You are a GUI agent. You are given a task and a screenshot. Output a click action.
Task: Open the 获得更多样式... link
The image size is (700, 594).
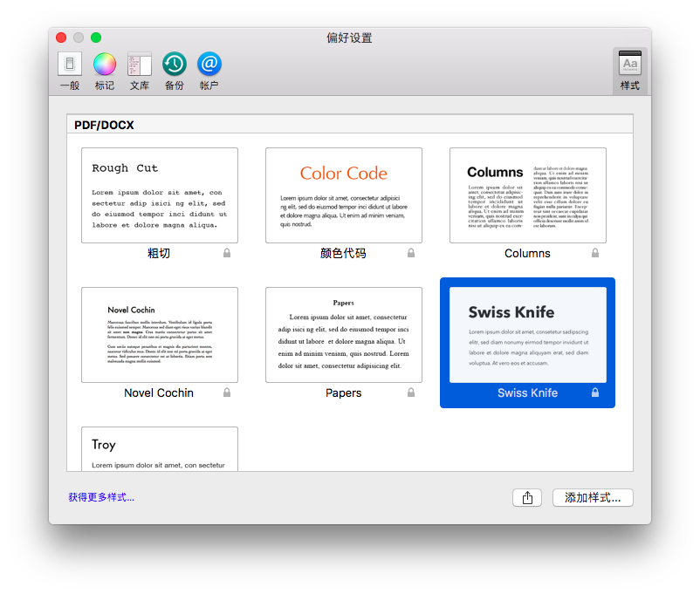[x=101, y=497]
